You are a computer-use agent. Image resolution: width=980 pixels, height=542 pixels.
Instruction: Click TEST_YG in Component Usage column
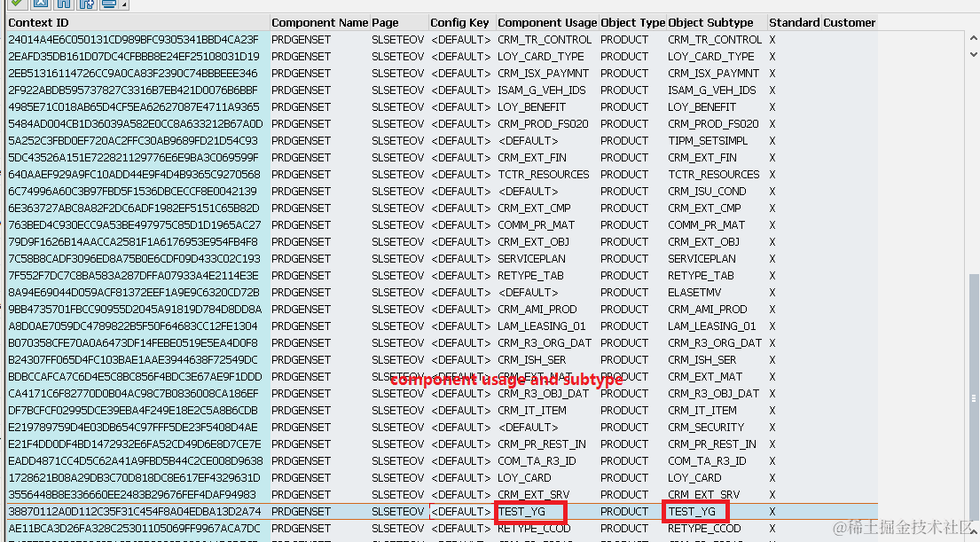tap(521, 511)
